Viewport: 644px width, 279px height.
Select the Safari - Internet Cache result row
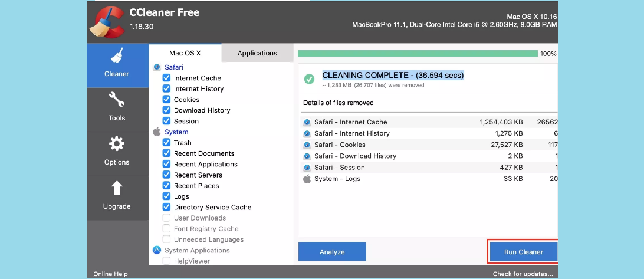(x=429, y=122)
